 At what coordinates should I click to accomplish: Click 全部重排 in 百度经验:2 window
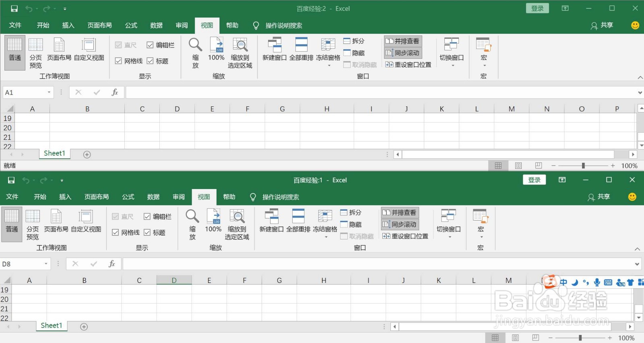click(301, 50)
